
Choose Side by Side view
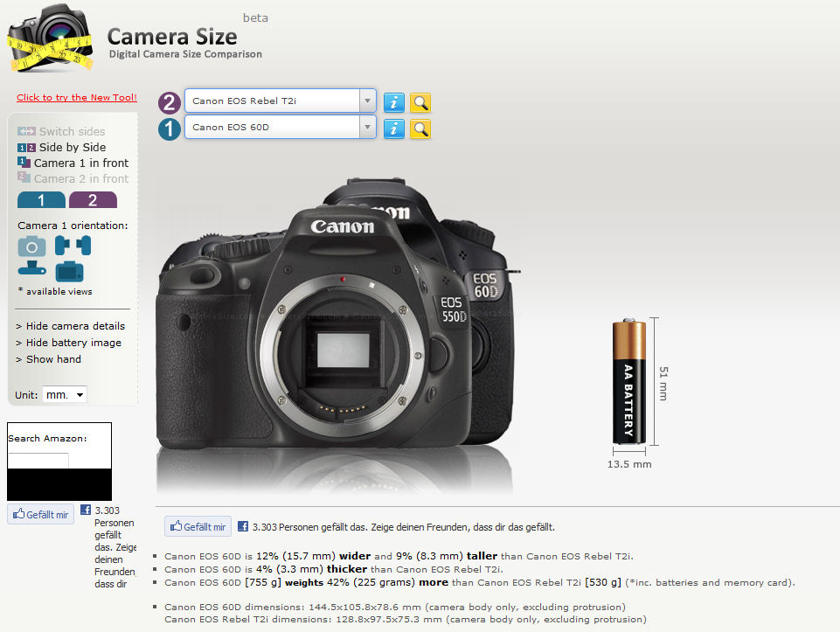(73, 147)
